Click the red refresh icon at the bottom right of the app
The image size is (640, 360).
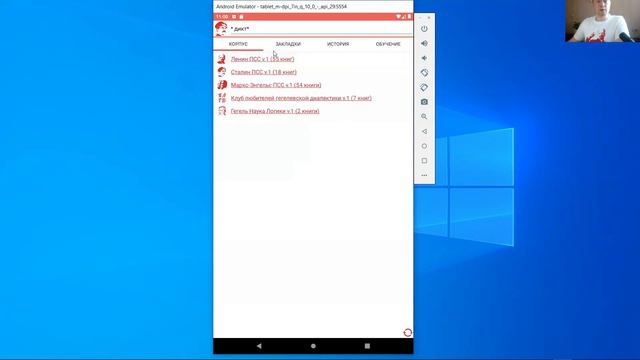click(407, 333)
